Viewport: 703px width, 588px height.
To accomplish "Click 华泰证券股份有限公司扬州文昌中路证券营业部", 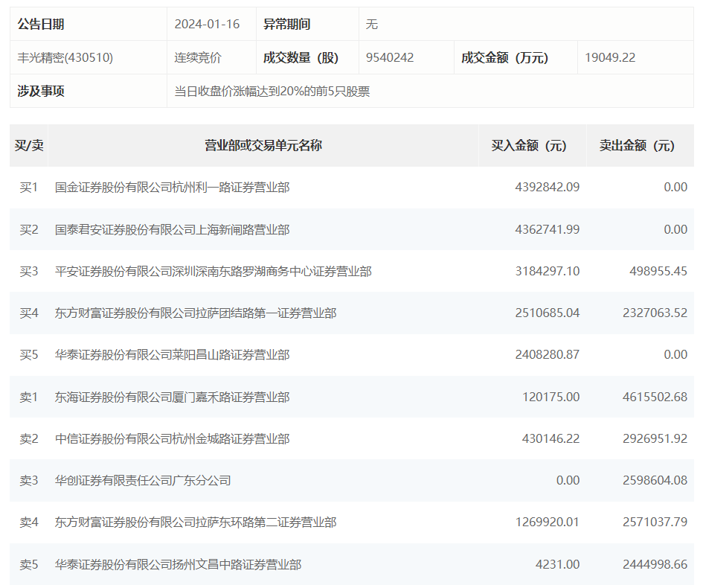I will [178, 564].
